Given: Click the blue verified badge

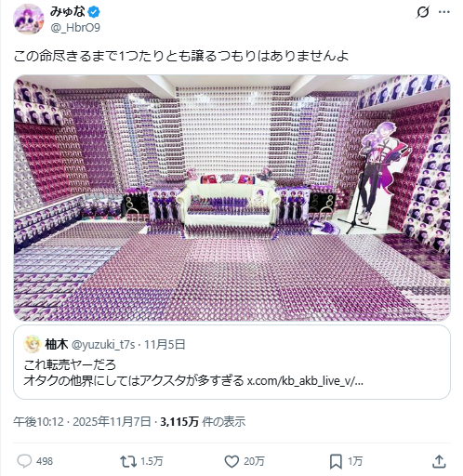Looking at the screenshot, I should click(x=94, y=12).
